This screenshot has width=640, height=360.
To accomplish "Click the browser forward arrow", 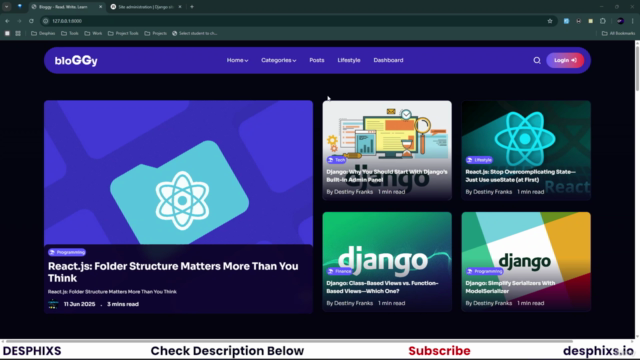I will [x=19, y=21].
